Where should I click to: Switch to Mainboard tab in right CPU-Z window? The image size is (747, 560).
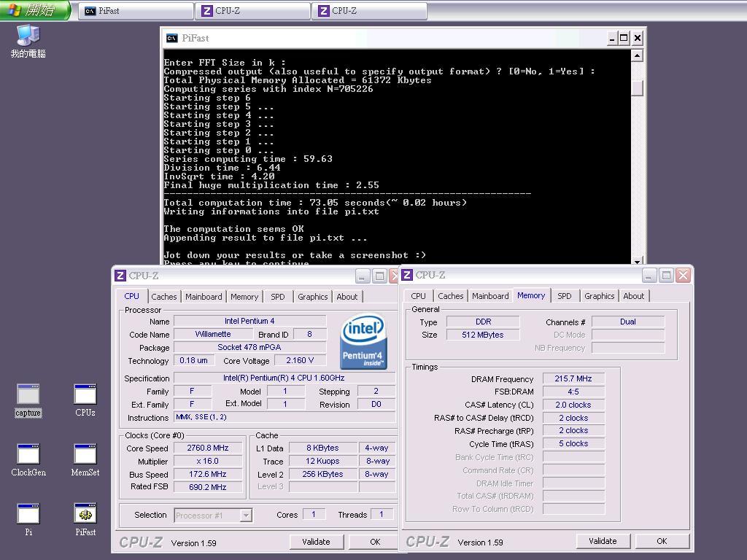490,296
